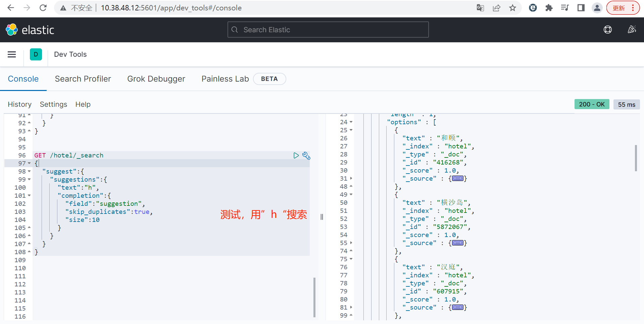Switch to the Search Profiler tab
This screenshot has width=644, height=324.
click(x=83, y=79)
